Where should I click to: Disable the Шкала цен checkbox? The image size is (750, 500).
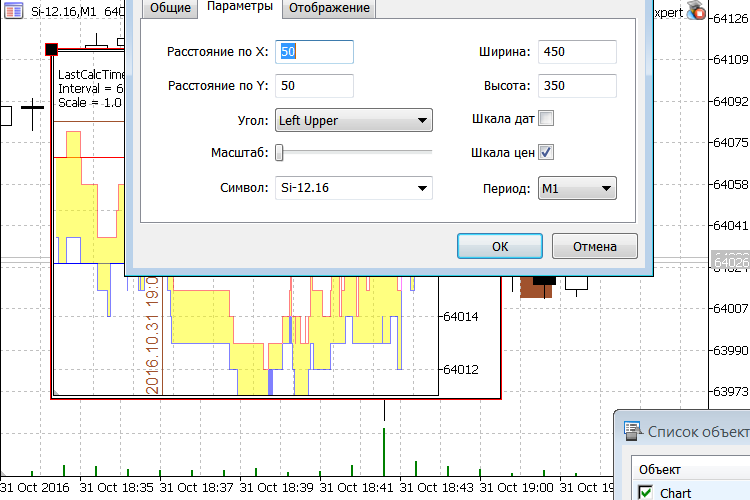[546, 152]
